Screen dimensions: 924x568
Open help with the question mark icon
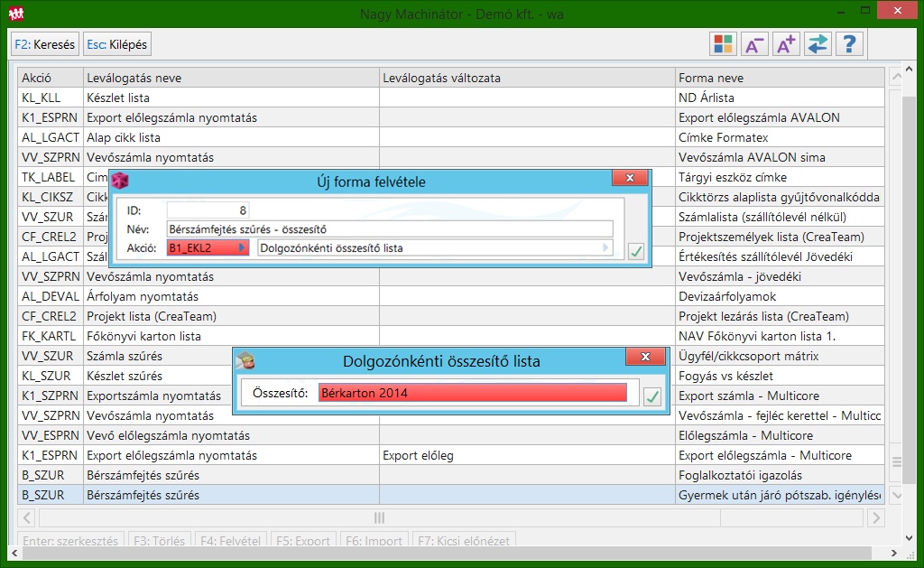coord(849,44)
